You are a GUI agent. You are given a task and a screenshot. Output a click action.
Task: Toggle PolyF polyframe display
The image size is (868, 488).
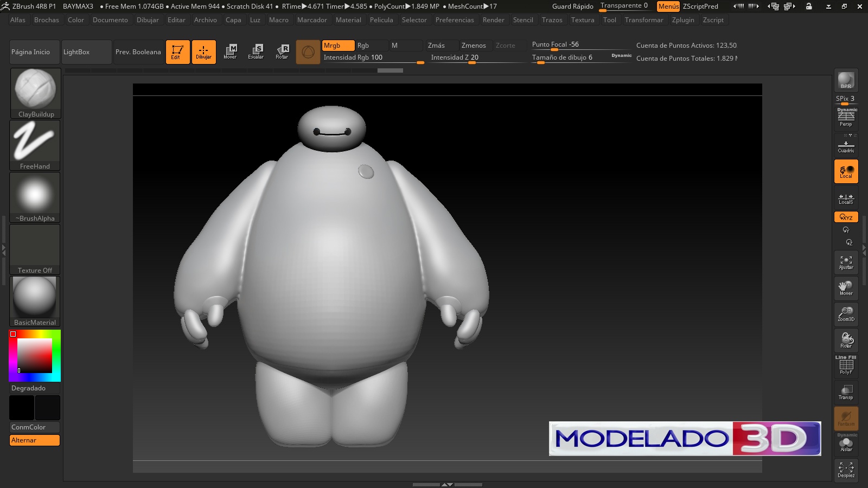846,366
